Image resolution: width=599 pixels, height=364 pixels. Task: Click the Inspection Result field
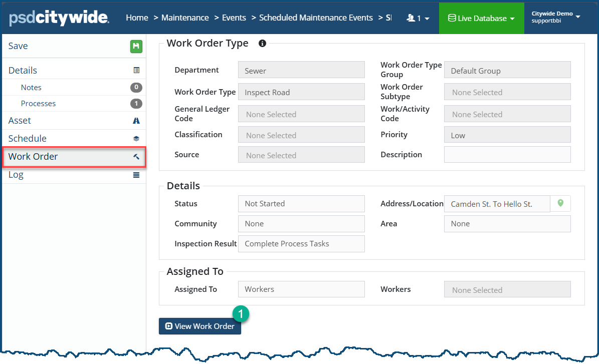coord(301,244)
